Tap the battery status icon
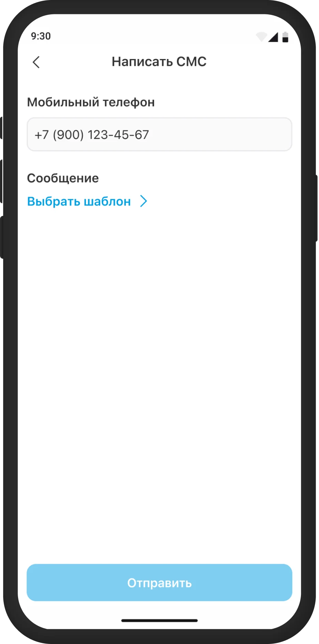The height and width of the screenshot is (644, 319). [286, 37]
